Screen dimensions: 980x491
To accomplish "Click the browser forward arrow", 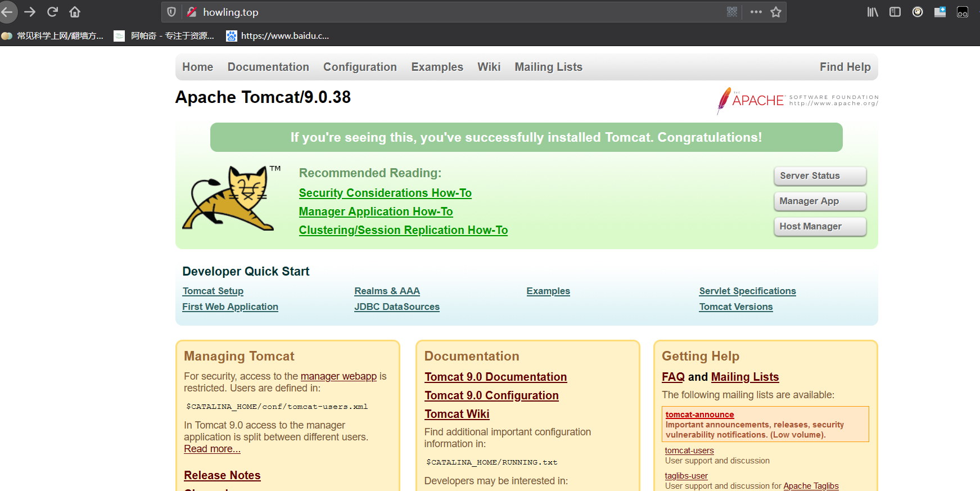I will pyautogui.click(x=30, y=12).
